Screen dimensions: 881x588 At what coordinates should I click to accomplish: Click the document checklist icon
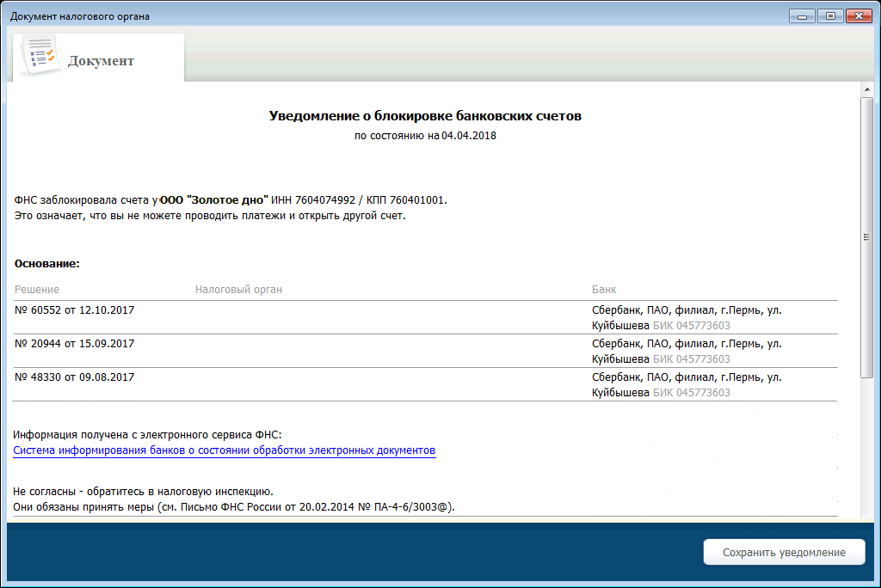point(40,56)
